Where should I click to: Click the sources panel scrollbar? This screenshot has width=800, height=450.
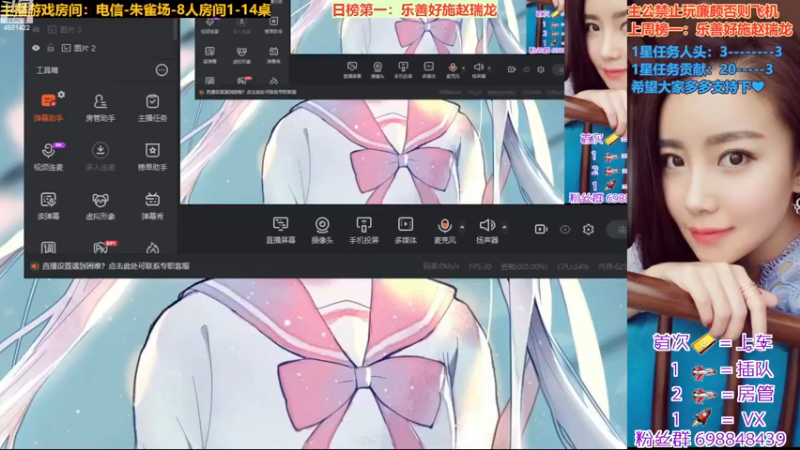pyautogui.click(x=176, y=30)
